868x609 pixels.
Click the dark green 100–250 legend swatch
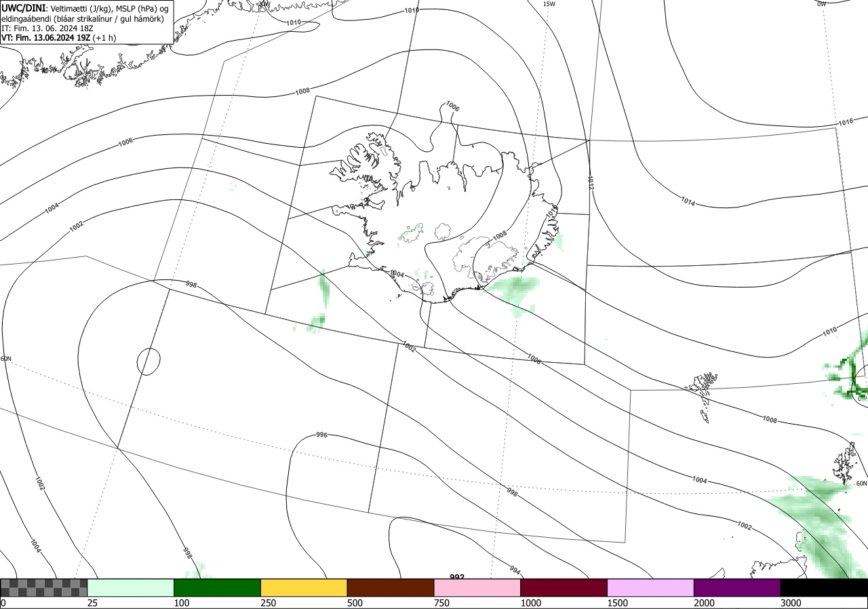[218, 587]
